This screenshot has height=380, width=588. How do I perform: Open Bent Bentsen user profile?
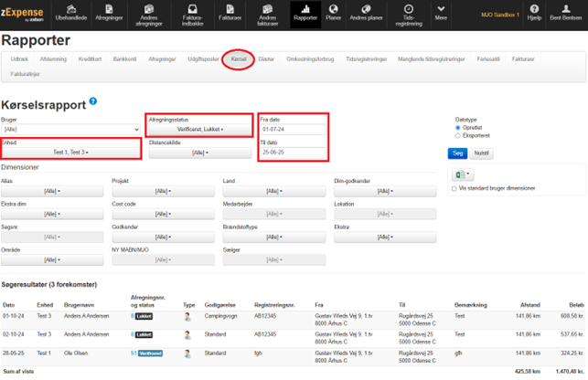click(x=565, y=13)
